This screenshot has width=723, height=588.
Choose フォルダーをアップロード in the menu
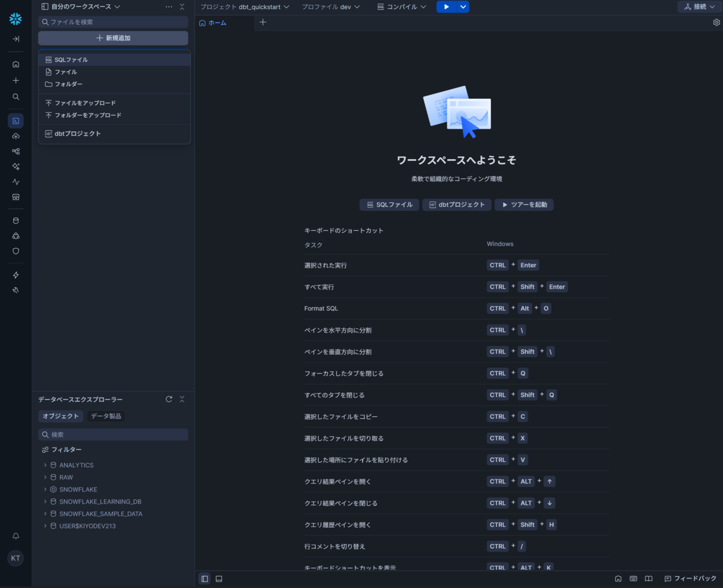(114, 115)
